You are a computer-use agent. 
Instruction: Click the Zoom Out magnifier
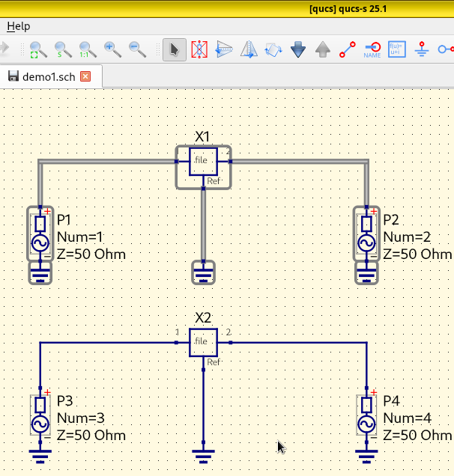click(x=137, y=50)
